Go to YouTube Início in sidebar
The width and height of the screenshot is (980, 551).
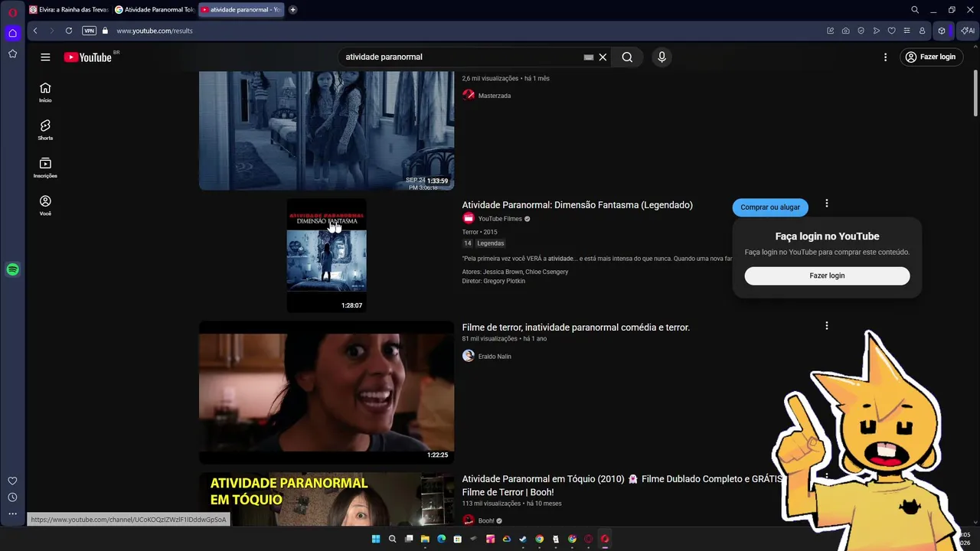tap(45, 93)
